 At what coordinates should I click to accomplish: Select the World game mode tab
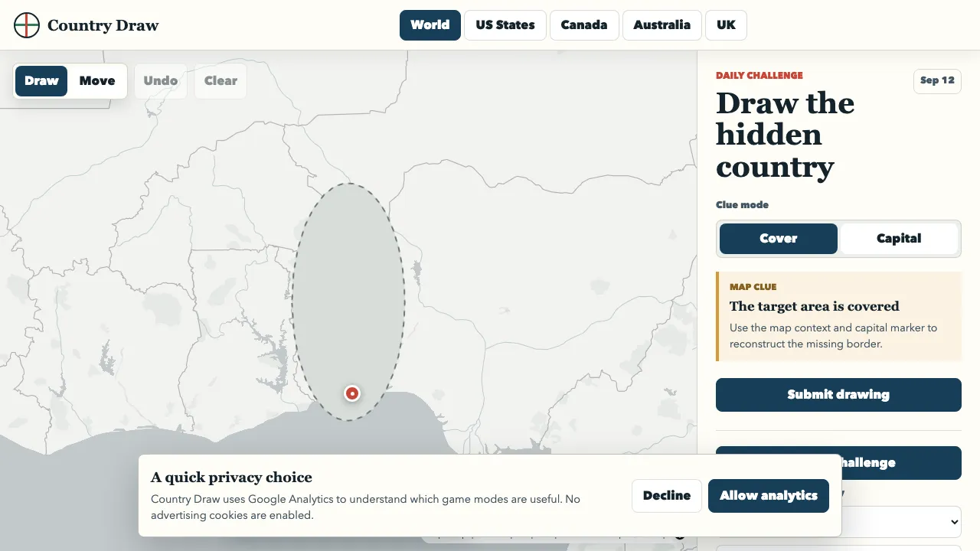(430, 24)
